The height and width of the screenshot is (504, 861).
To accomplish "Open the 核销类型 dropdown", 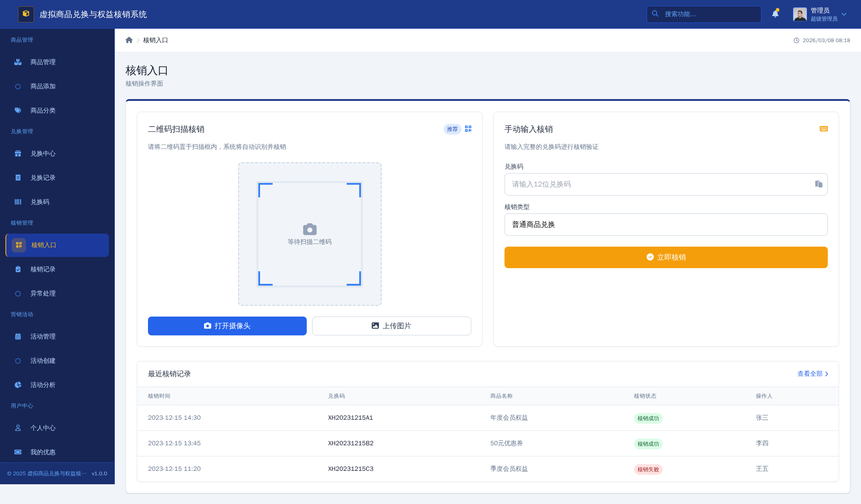I will pos(665,225).
